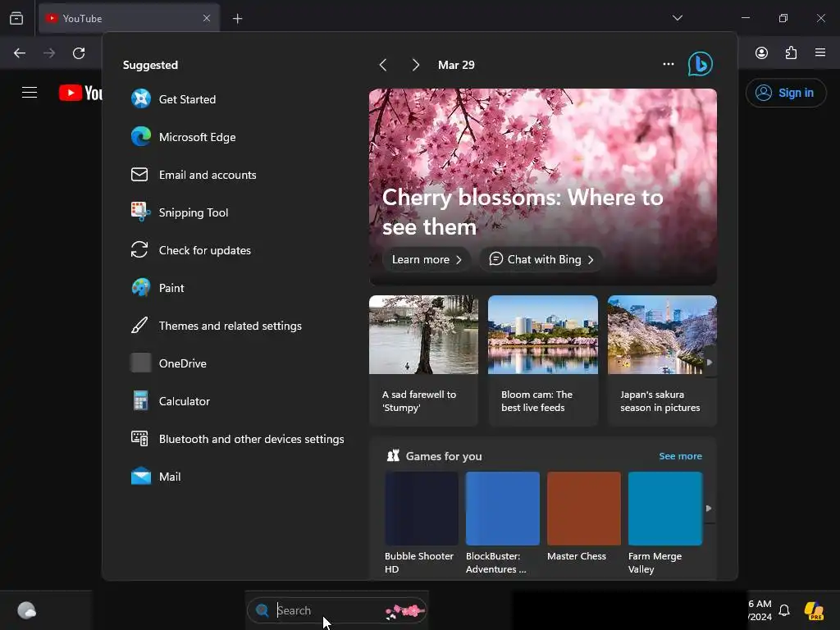Screen dimensions: 840x630
Task: Open the Farm Merge Valley game
Action: (664, 523)
